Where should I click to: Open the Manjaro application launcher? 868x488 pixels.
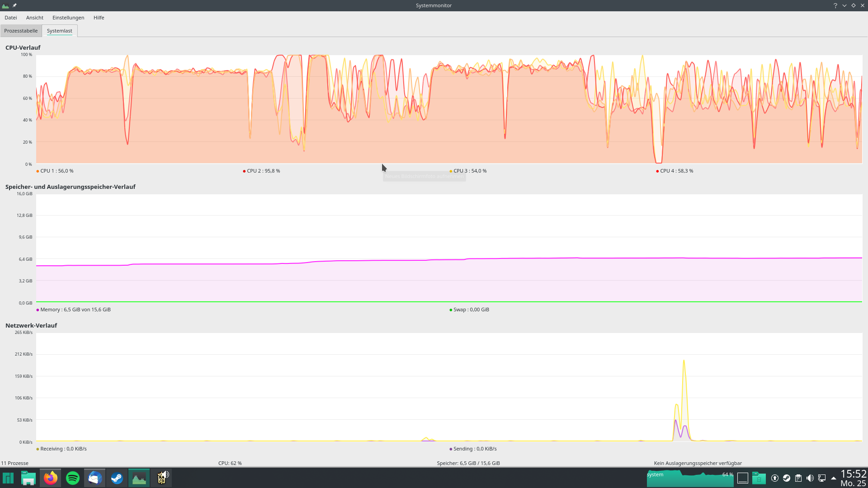(8, 478)
